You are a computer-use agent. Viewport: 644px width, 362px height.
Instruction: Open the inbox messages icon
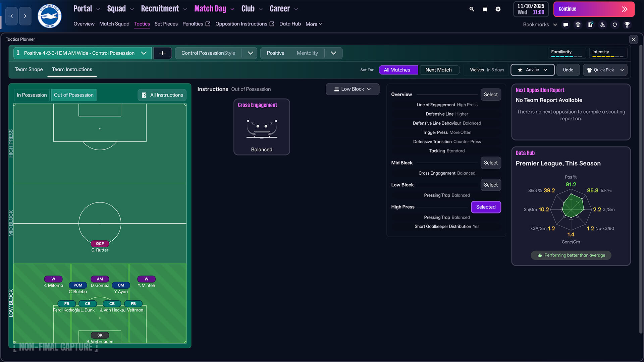tap(566, 25)
